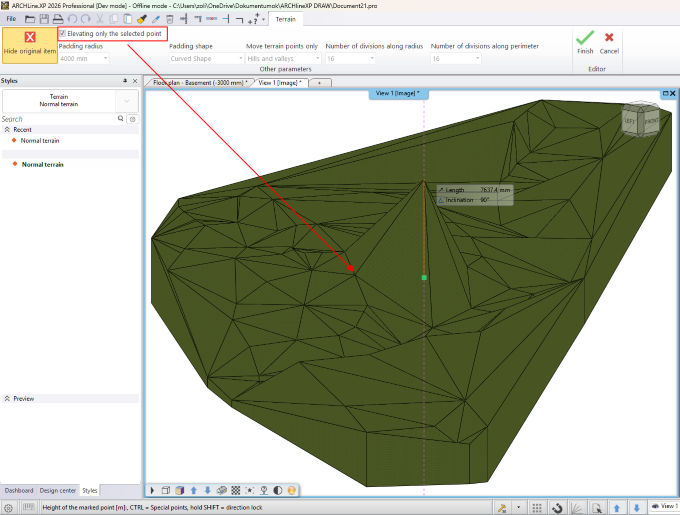Screen dimensions: 680x515
Task: Open the View 1 eye selector
Action: tap(664, 506)
